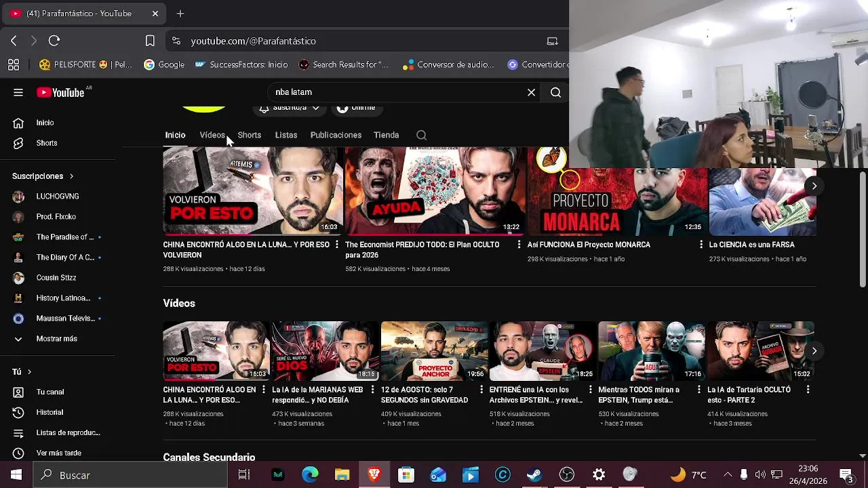This screenshot has height=488, width=868.
Task: Select the Shorts channel tab
Action: pos(250,135)
